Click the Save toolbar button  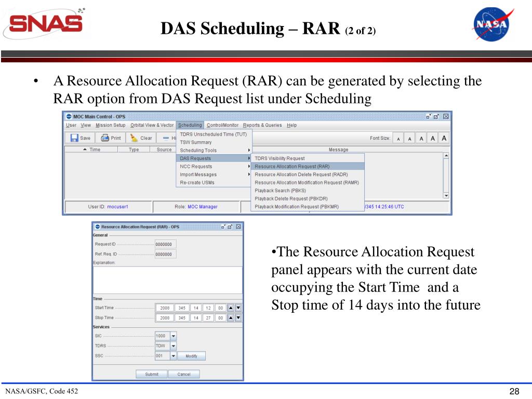click(x=81, y=138)
